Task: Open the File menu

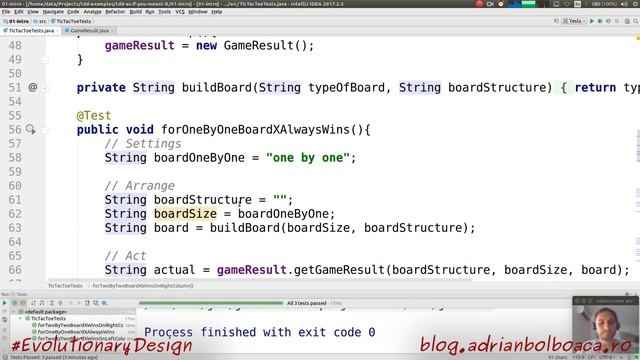Action: pos(6,12)
